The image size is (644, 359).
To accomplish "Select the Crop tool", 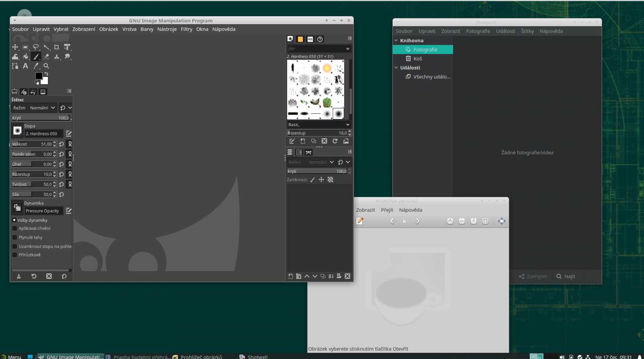I will tap(56, 47).
